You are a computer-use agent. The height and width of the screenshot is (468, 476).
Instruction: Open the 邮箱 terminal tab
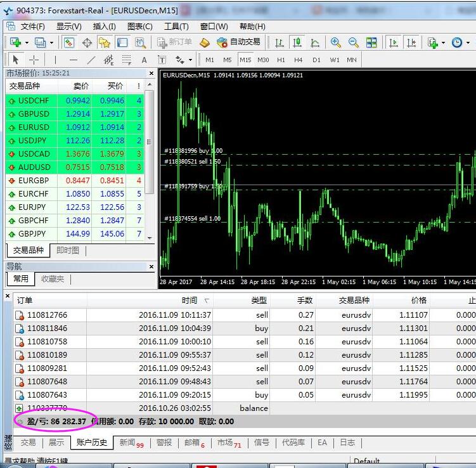coord(195,443)
